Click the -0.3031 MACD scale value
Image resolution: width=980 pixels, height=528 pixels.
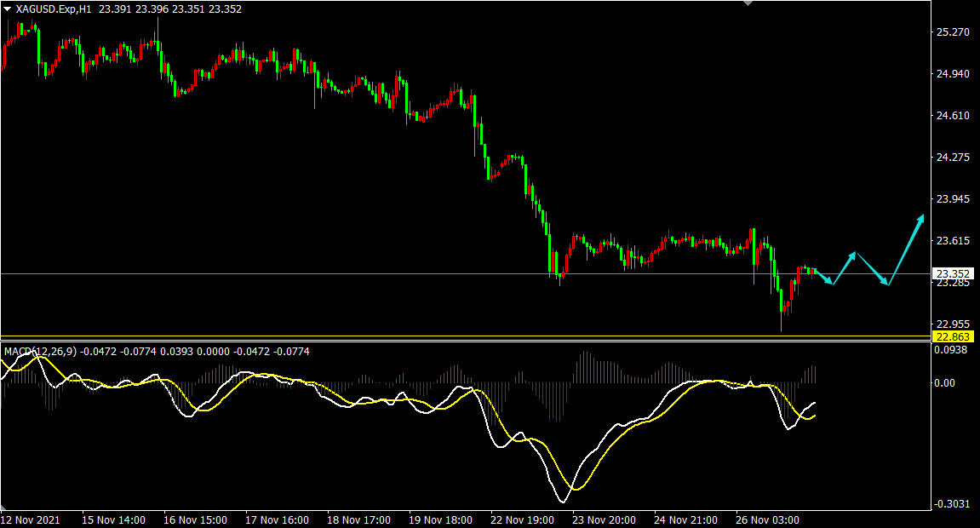(953, 505)
